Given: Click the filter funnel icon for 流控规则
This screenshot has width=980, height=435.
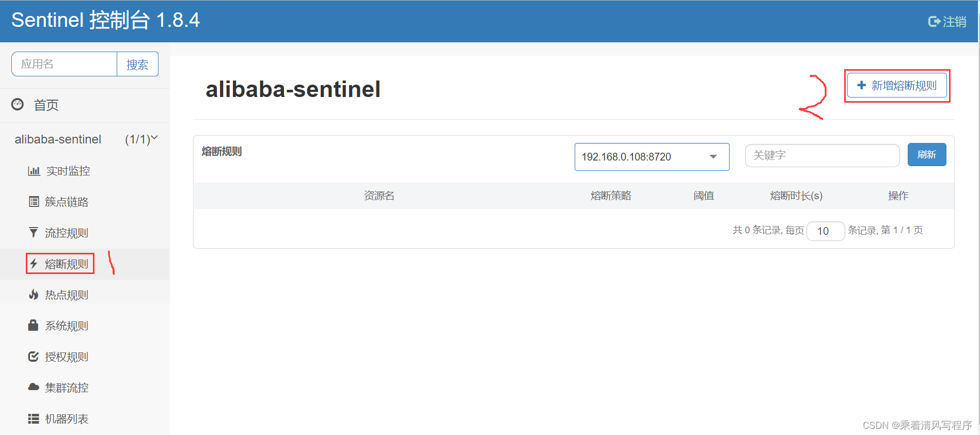Looking at the screenshot, I should point(34,233).
